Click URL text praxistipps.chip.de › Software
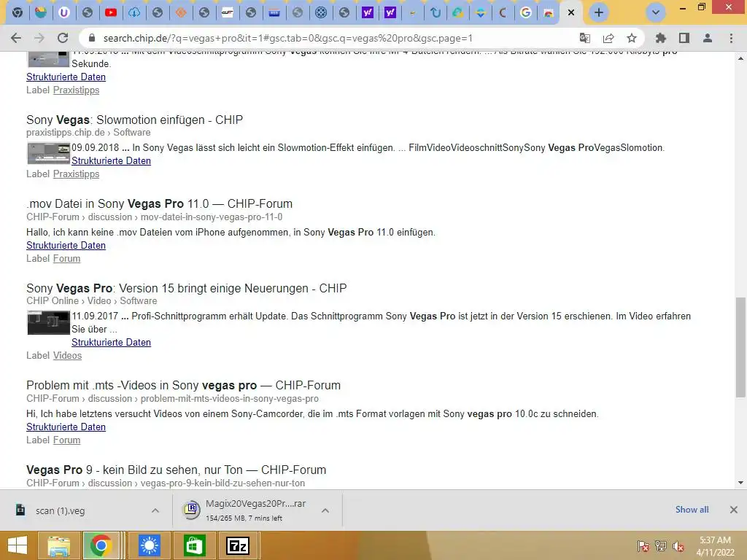The image size is (747, 560). [x=88, y=133]
